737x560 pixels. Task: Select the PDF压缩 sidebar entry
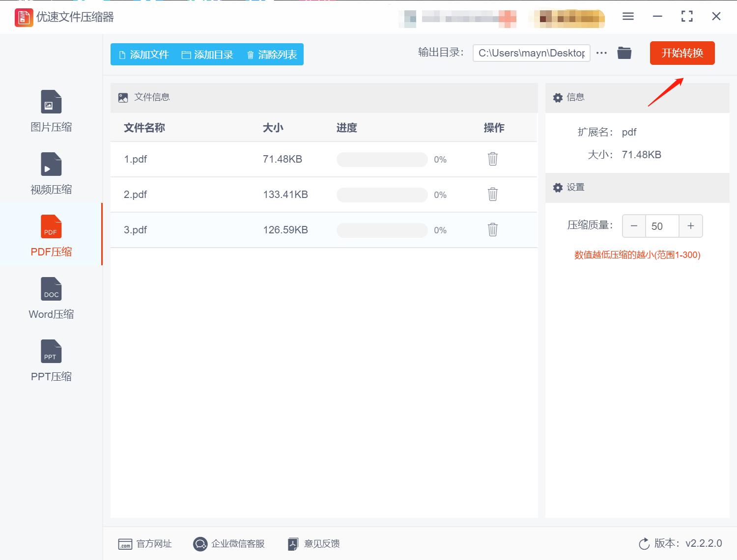(51, 234)
